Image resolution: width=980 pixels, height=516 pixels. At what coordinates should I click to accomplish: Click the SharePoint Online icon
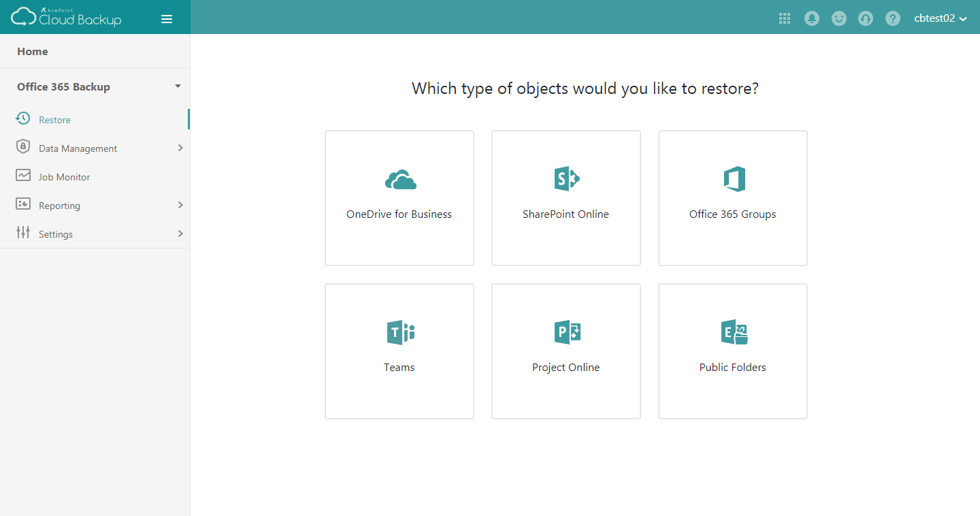[566, 179]
